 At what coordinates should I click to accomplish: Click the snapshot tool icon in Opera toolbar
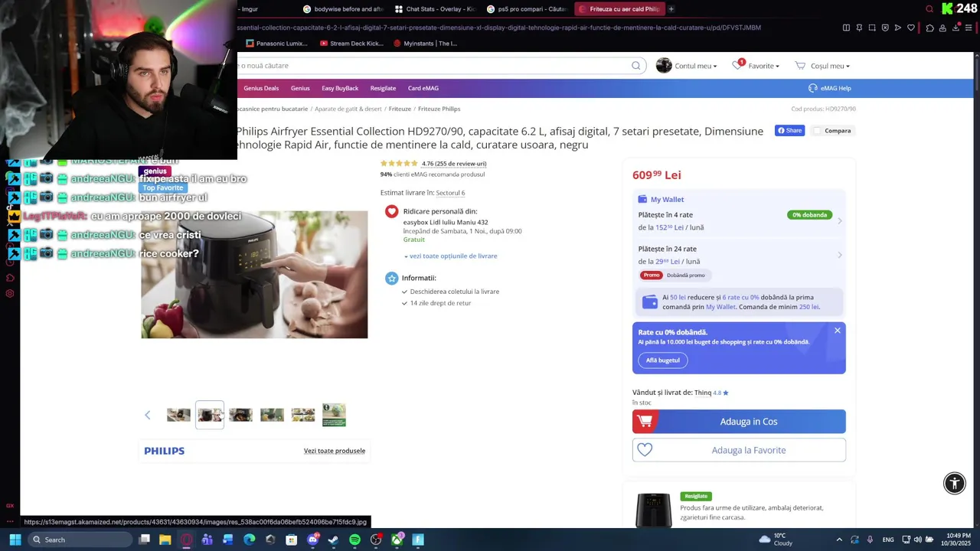[872, 28]
